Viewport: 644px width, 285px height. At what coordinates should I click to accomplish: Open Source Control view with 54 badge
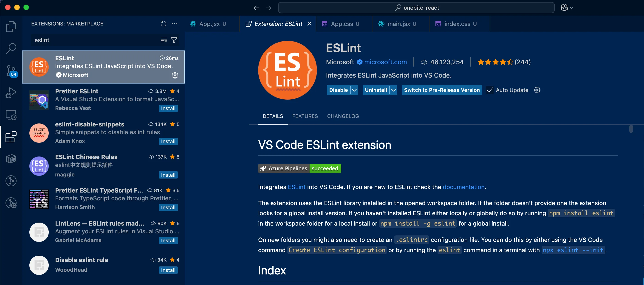pos(11,71)
